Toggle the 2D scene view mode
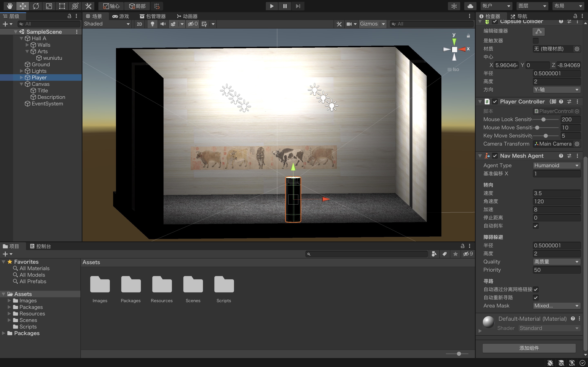588x367 pixels. 139,24
